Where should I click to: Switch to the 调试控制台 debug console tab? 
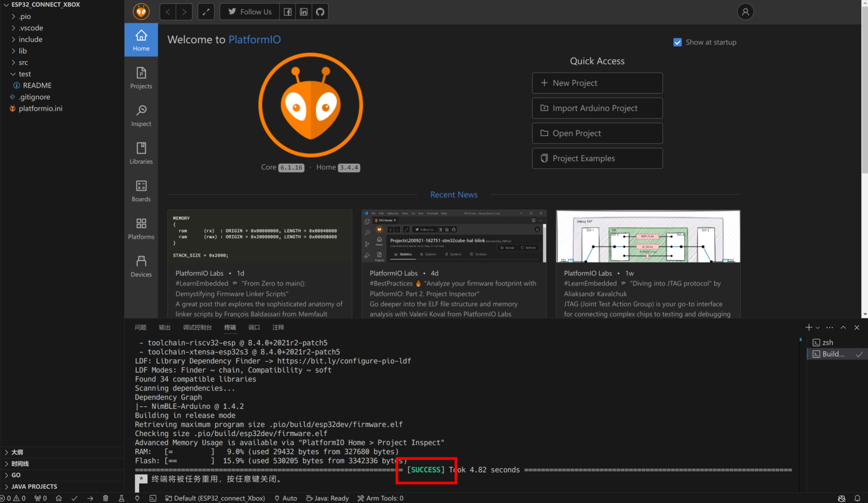pos(197,328)
